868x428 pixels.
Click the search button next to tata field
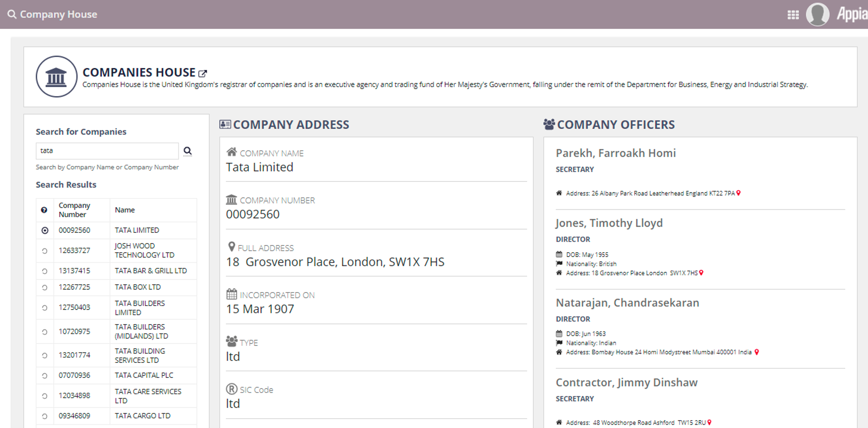click(x=188, y=151)
